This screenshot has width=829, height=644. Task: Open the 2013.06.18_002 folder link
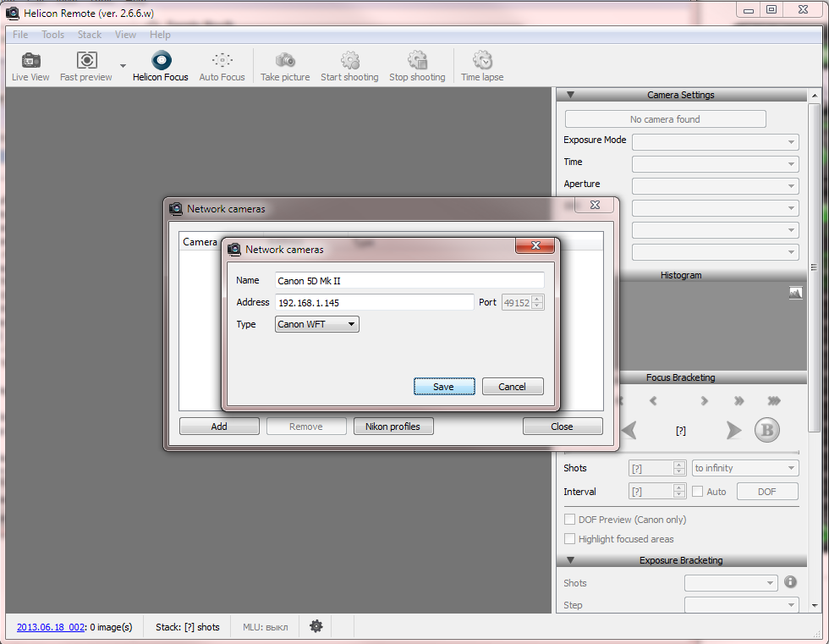(51, 627)
